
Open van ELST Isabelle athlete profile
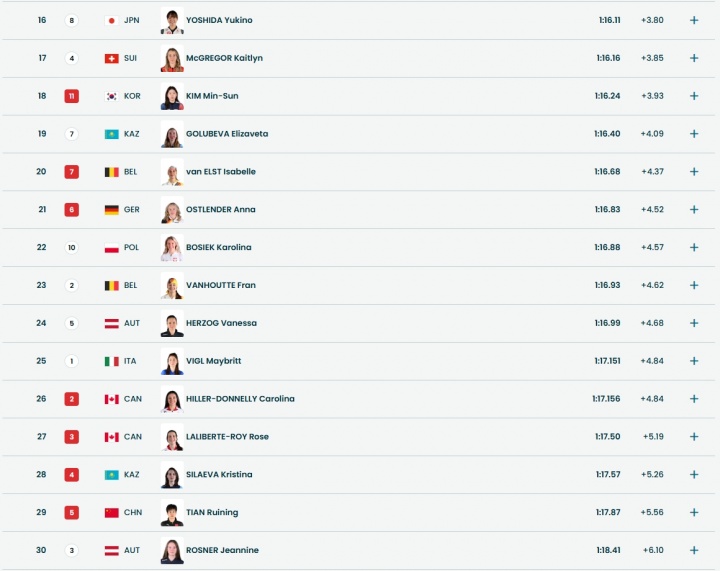[x=221, y=172]
